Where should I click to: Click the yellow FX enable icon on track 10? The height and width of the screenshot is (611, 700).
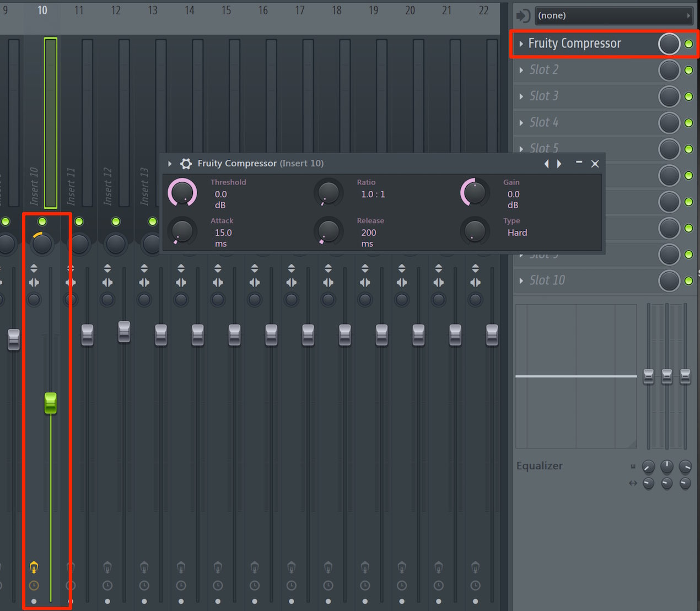34,567
